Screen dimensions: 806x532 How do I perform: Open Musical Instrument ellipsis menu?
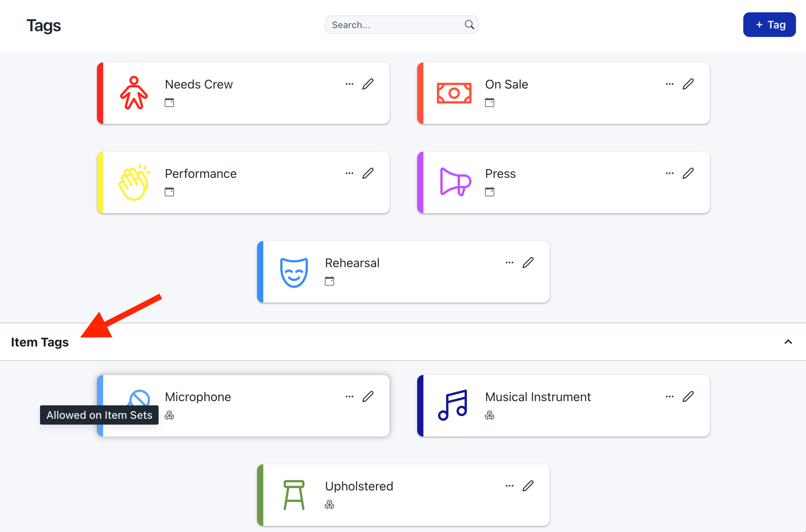tap(670, 396)
